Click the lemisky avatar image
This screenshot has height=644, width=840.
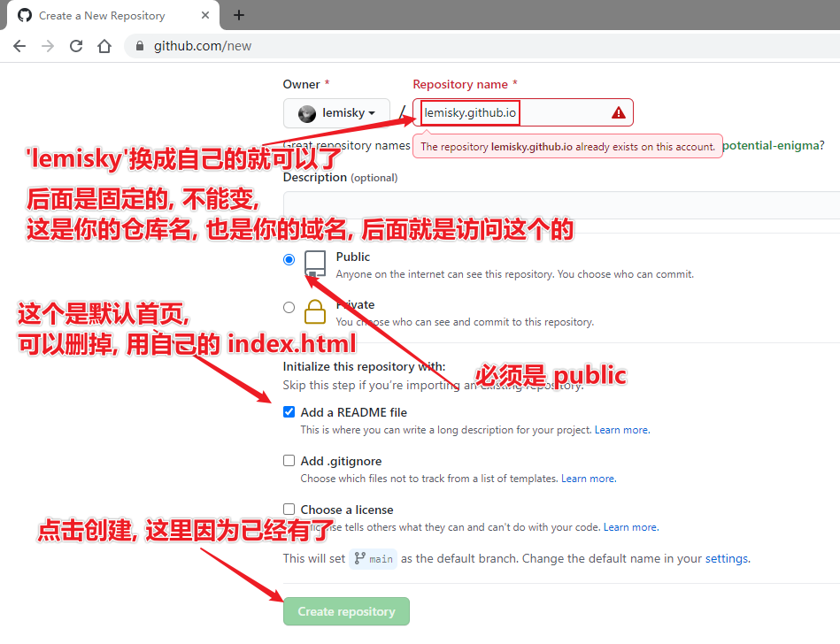(307, 113)
